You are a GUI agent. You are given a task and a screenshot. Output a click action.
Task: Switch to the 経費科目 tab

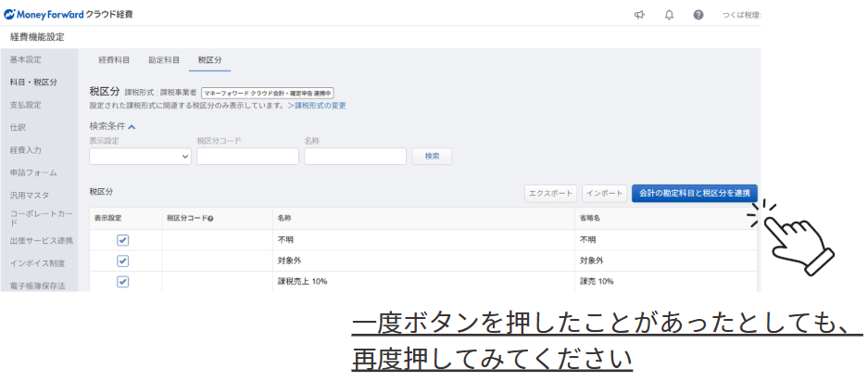114,60
